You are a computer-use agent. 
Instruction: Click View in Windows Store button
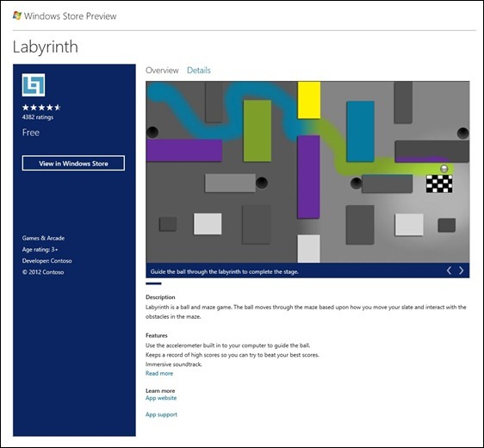pyautogui.click(x=73, y=163)
